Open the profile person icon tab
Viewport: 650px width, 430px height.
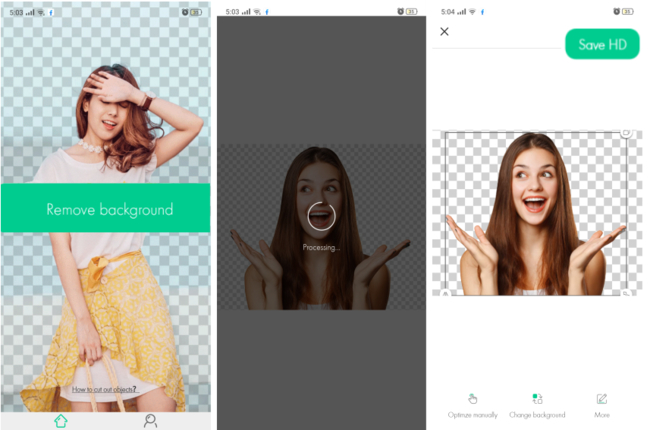150,421
